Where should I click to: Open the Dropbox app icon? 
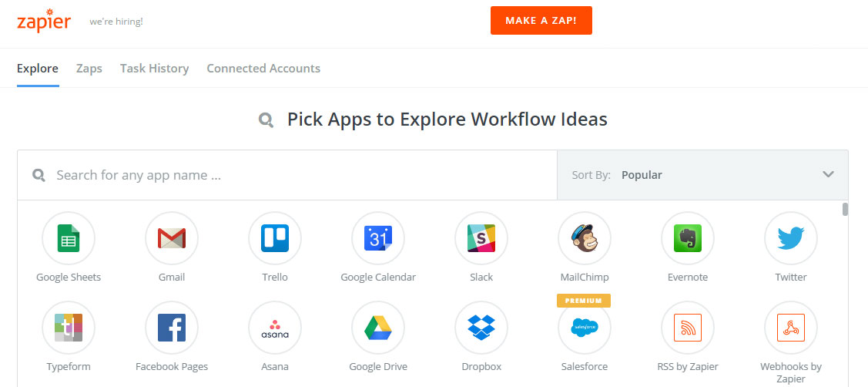(x=481, y=328)
